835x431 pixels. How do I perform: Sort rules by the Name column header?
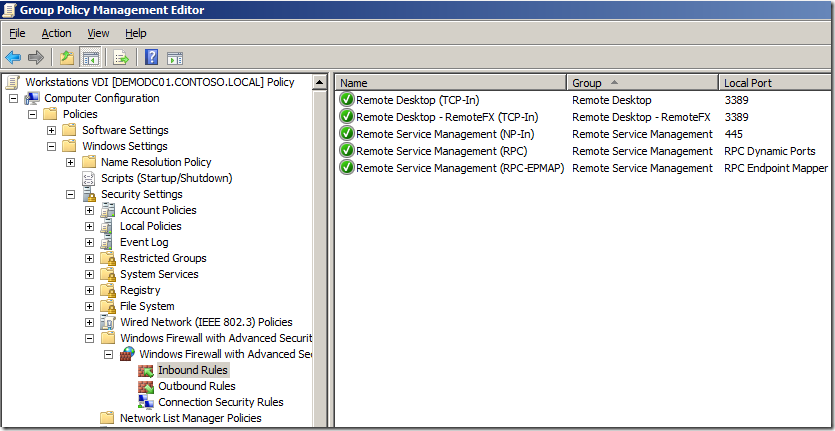point(450,83)
